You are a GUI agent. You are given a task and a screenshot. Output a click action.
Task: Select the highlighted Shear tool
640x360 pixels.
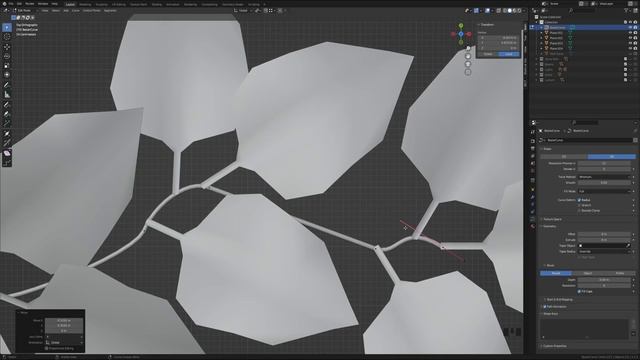click(7, 153)
